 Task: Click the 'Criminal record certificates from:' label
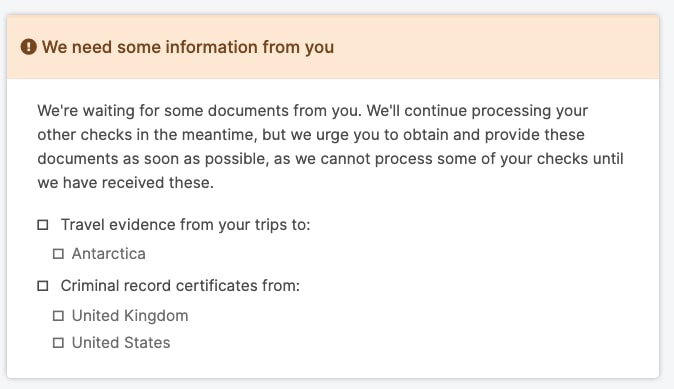point(180,286)
